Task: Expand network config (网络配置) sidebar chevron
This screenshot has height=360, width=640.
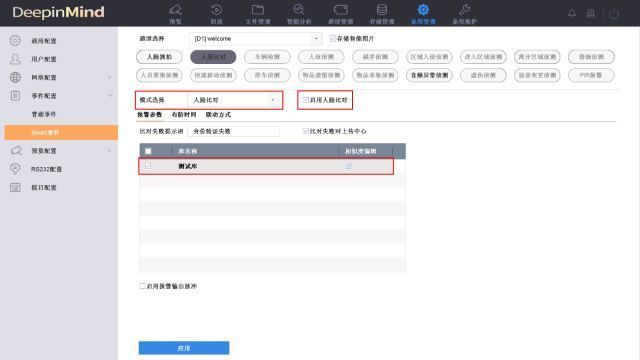Action: [109, 77]
